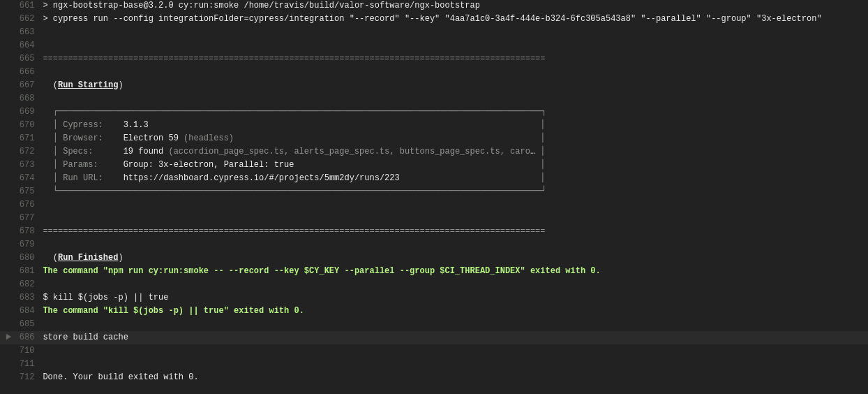This screenshot has height=394, width=868.
Task: Click line number 684 in gutter
Action: coord(27,311)
